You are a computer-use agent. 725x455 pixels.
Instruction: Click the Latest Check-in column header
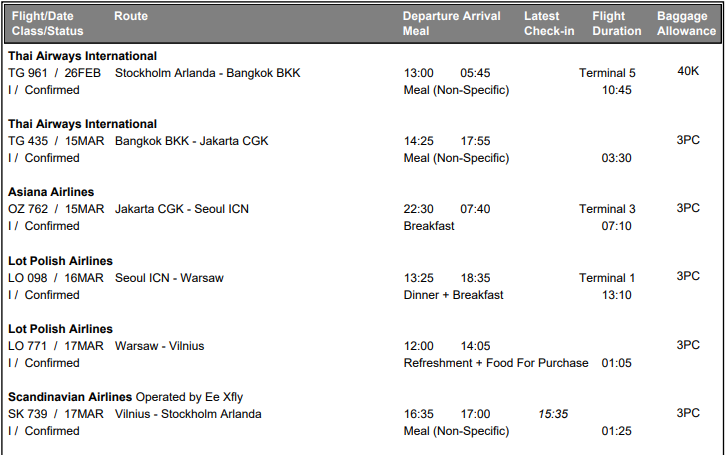(549, 24)
